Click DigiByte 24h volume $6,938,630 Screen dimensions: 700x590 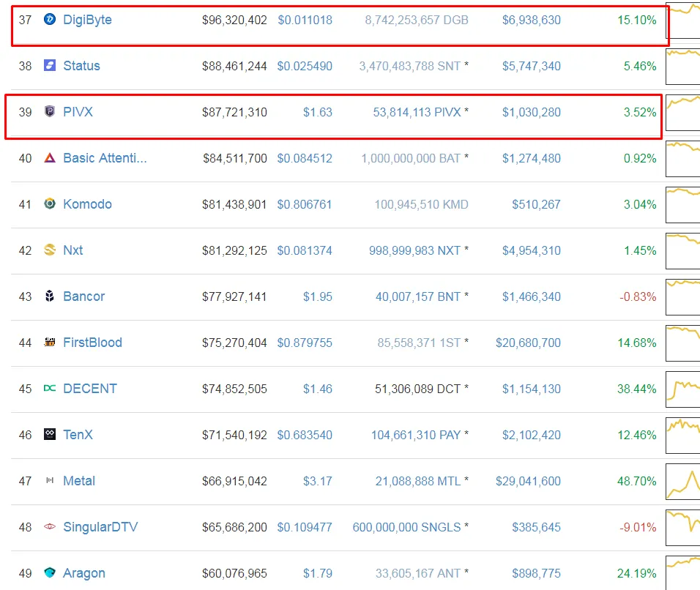coord(532,20)
